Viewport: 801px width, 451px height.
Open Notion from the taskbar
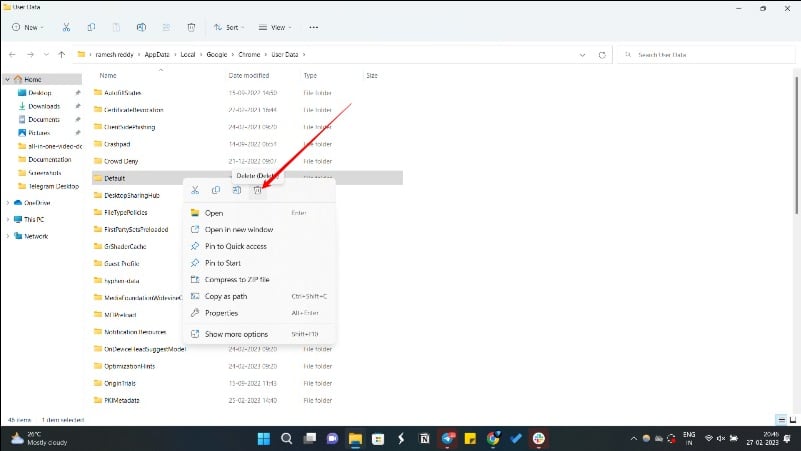point(424,439)
